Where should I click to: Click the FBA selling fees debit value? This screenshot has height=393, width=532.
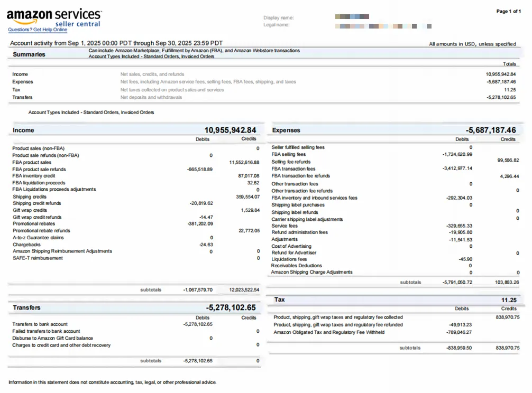coord(457,154)
